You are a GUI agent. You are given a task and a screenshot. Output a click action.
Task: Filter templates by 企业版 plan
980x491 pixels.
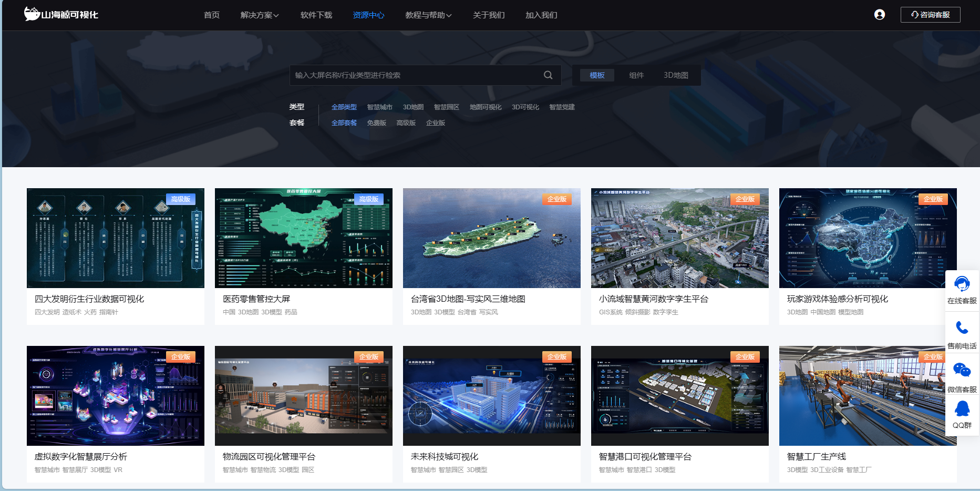436,123
